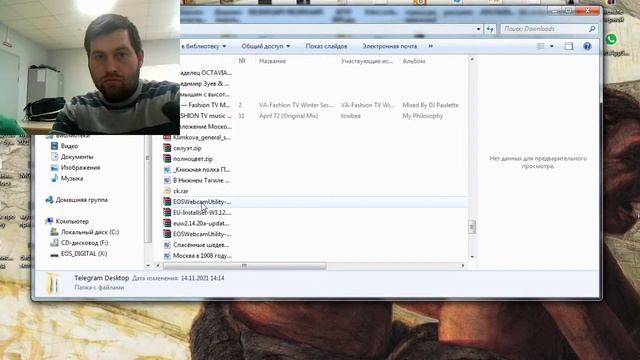Click the В Нижнем Тагиле document icon

click(x=167, y=180)
